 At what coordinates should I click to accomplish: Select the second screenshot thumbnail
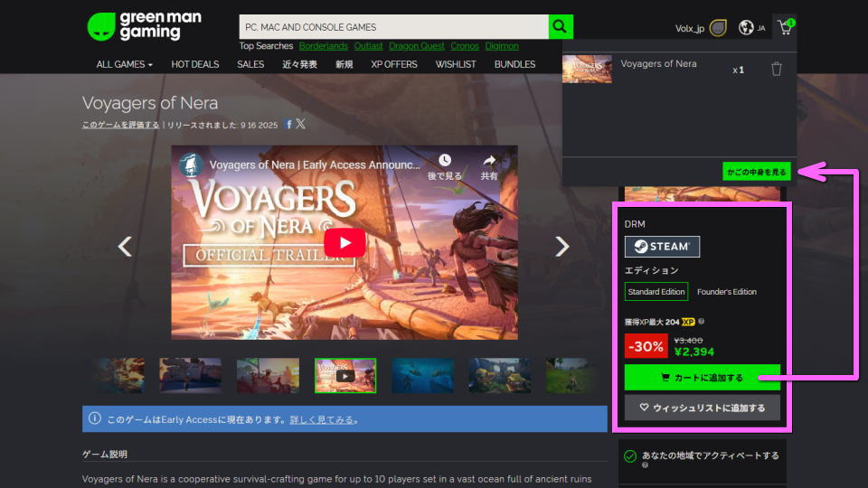191,375
